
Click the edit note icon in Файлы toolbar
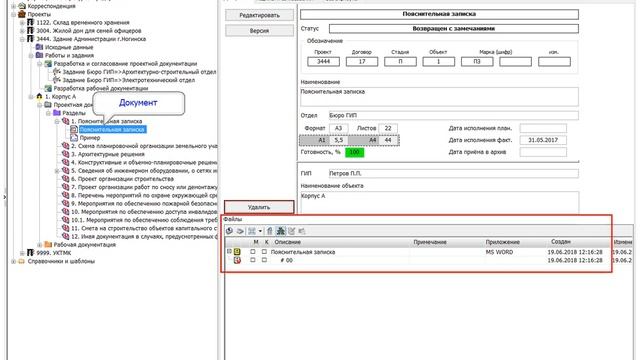[x=291, y=231]
